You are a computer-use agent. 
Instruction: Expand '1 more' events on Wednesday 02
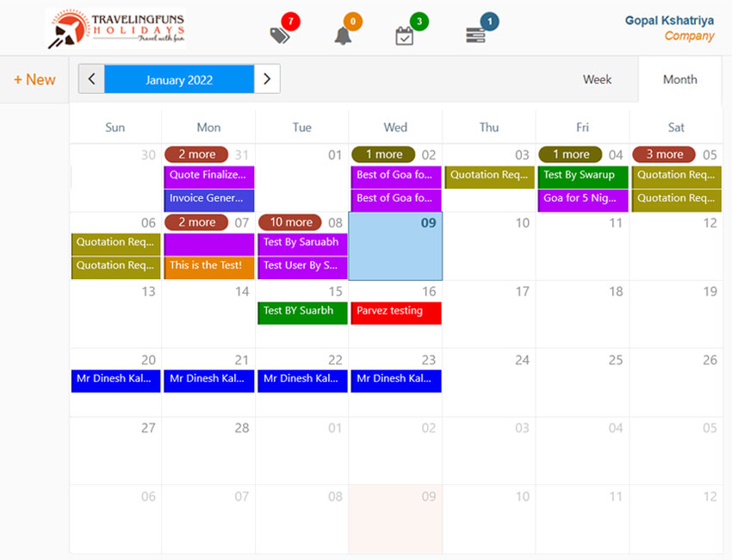(383, 154)
